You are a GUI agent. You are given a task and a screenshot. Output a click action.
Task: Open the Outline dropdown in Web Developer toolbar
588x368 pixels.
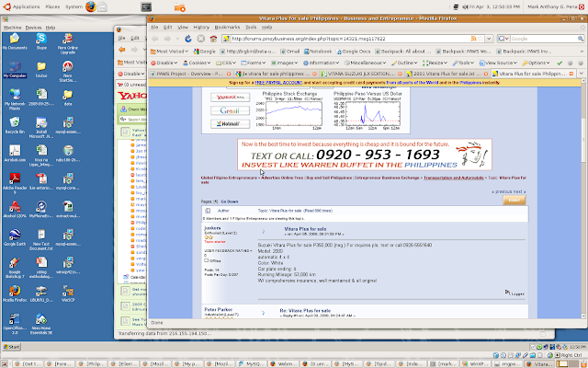point(404,63)
